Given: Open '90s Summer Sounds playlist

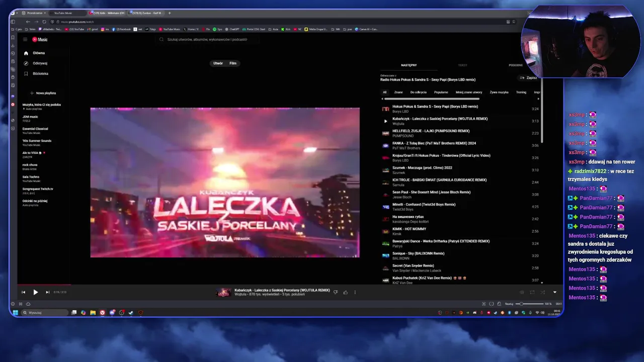Looking at the screenshot, I should click(x=38, y=143).
